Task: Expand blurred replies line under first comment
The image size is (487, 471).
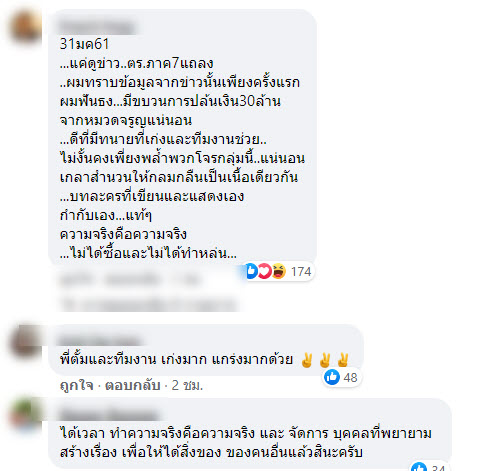Action: coord(149,304)
